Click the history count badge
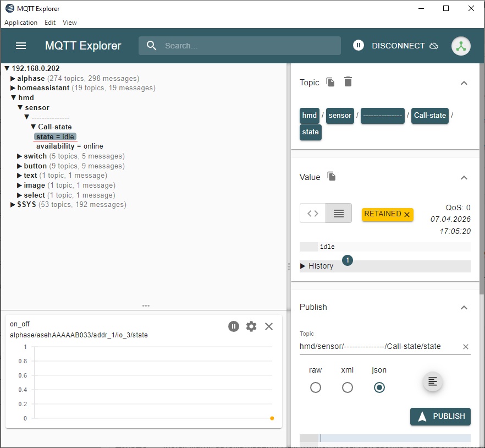Viewport: 485px width, 448px height. click(348, 260)
